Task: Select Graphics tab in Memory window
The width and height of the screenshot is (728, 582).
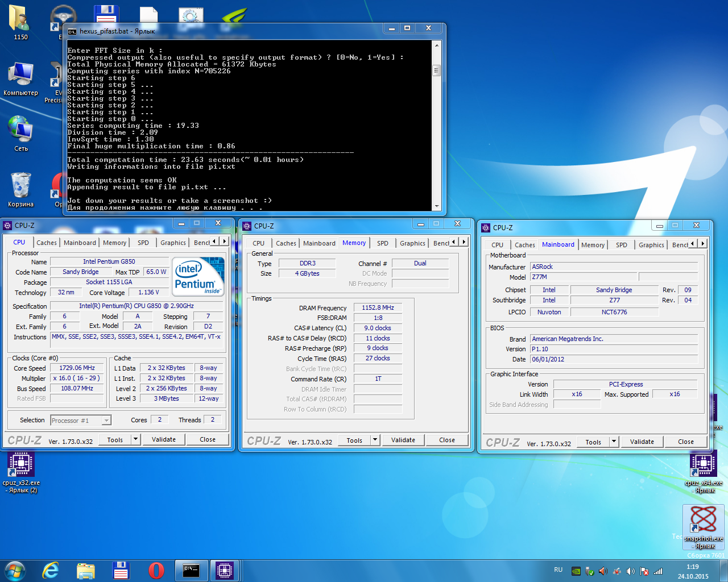Action: pyautogui.click(x=412, y=243)
